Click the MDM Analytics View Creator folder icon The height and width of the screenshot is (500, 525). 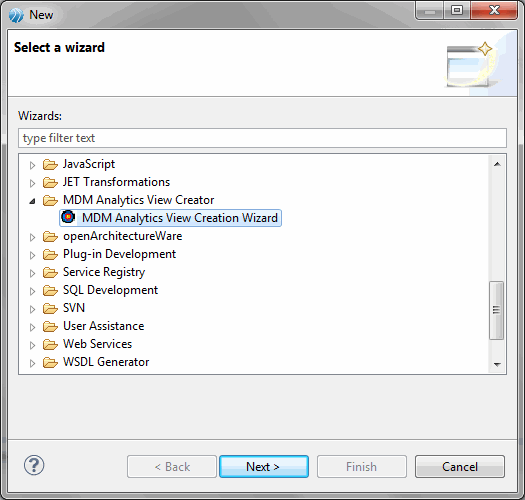pos(50,200)
